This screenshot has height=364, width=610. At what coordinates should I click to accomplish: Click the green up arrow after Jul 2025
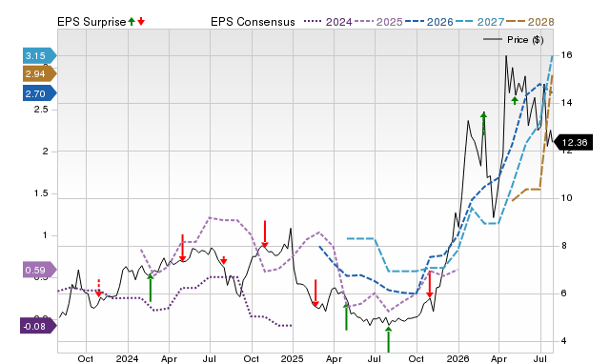(x=388, y=339)
